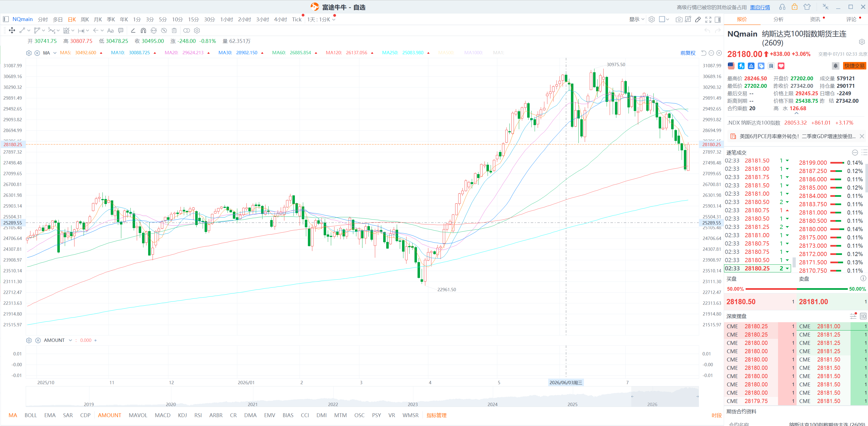Viewport: 868px width, 426px height.
Task: Toggle the drawing sync lock icon
Action: [x=154, y=31]
